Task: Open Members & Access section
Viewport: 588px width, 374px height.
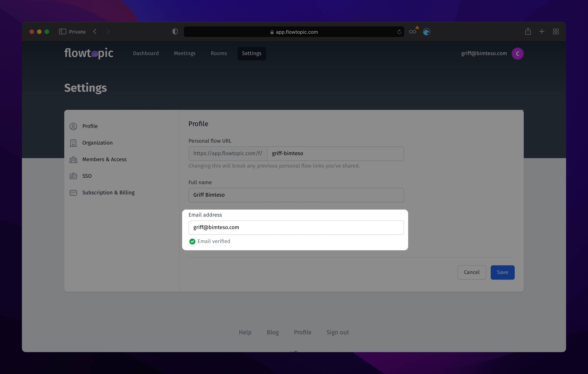Action: [x=104, y=159]
